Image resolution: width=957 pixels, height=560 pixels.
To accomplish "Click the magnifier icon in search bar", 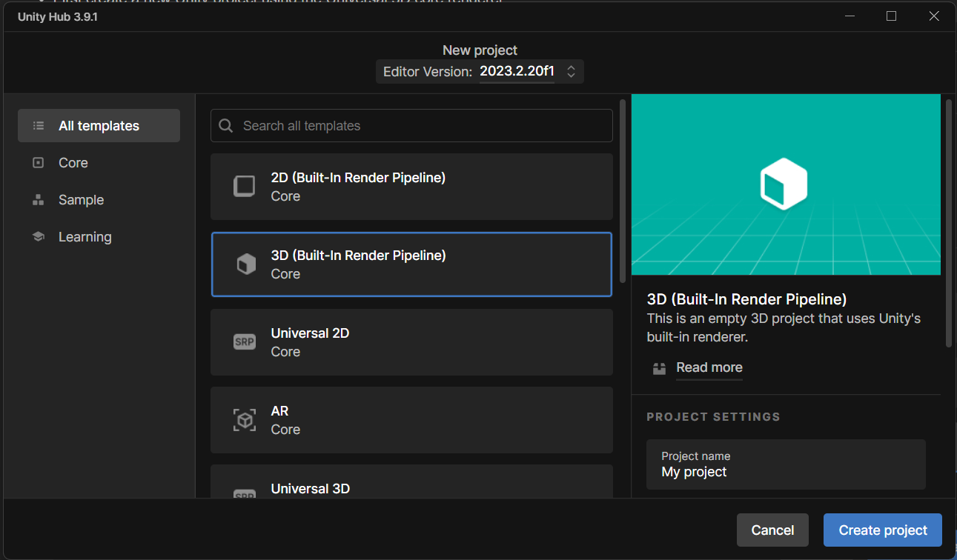I will pyautogui.click(x=227, y=126).
